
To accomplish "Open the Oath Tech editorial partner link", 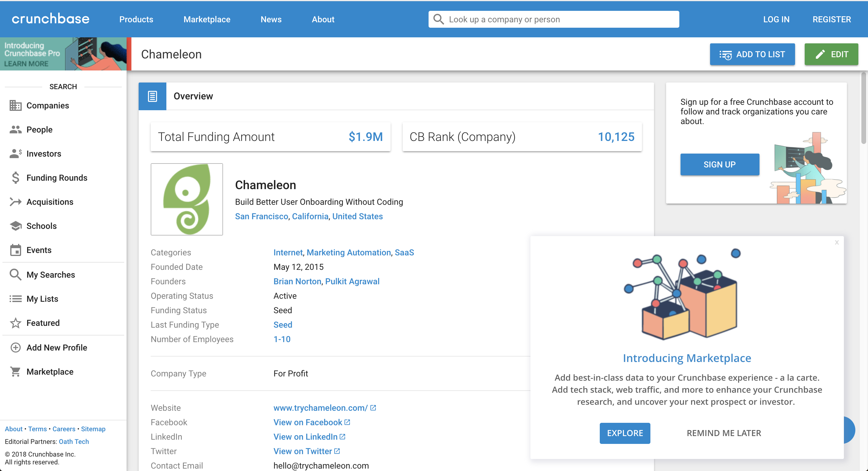I will coord(74,441).
